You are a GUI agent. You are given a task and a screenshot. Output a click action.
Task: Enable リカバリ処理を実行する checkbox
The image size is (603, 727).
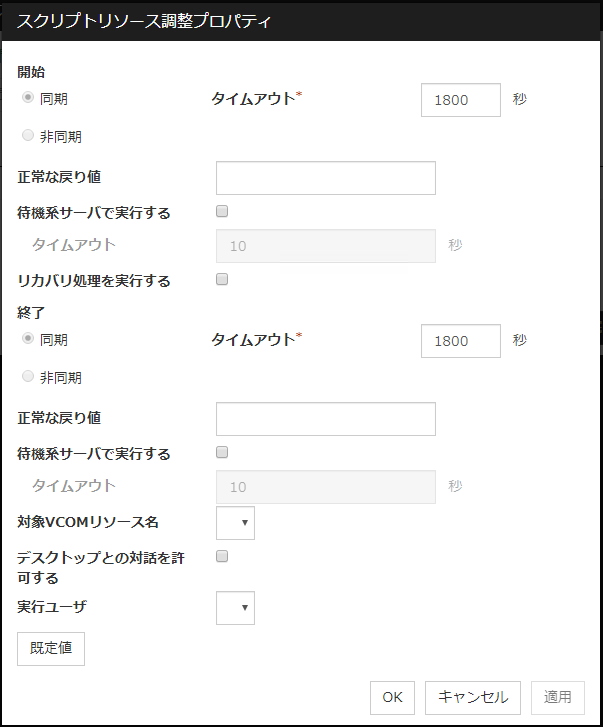pyautogui.click(x=222, y=279)
